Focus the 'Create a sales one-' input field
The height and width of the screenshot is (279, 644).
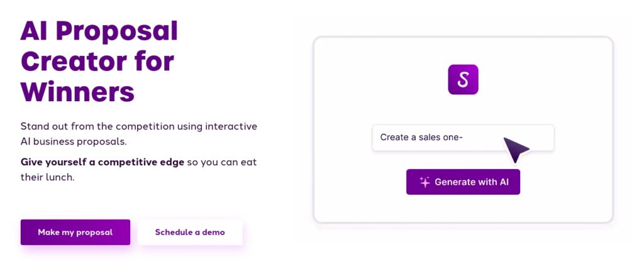[463, 138]
